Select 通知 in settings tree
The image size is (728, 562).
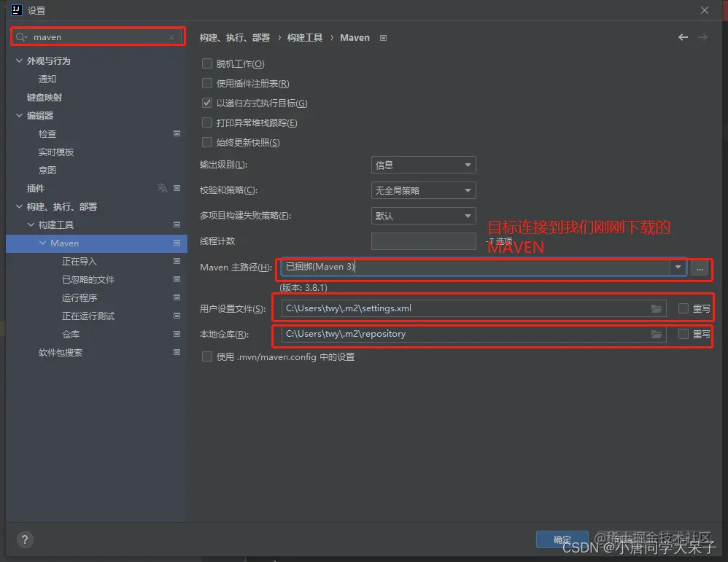[47, 79]
